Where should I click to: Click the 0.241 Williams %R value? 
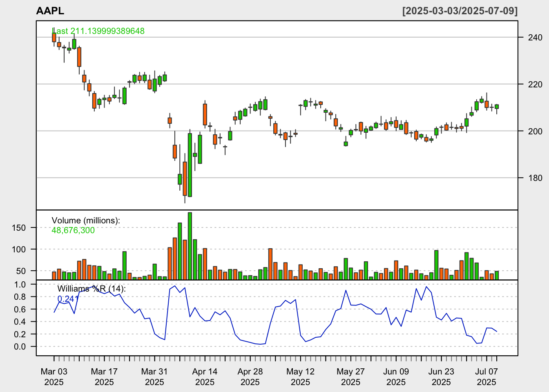click(68, 299)
